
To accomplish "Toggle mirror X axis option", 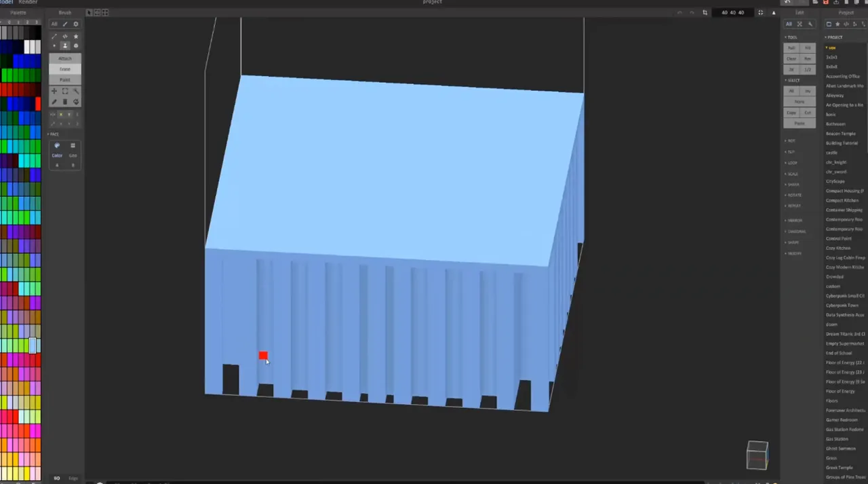I will pos(61,114).
